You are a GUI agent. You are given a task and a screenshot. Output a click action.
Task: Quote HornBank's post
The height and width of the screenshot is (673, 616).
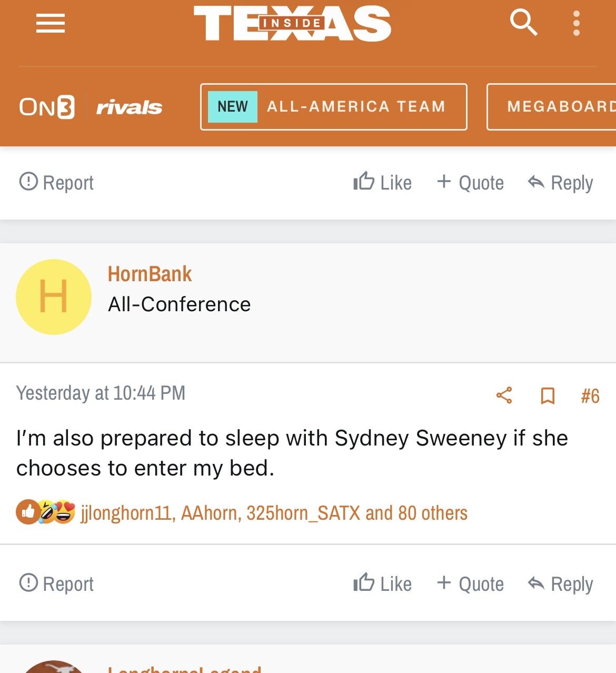pos(470,583)
